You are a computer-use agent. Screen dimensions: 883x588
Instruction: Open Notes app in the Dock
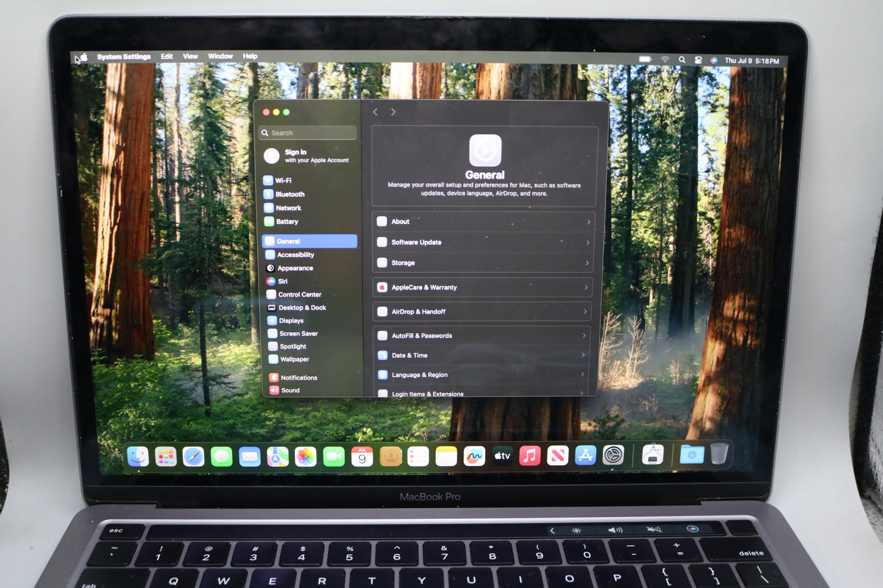(x=446, y=456)
